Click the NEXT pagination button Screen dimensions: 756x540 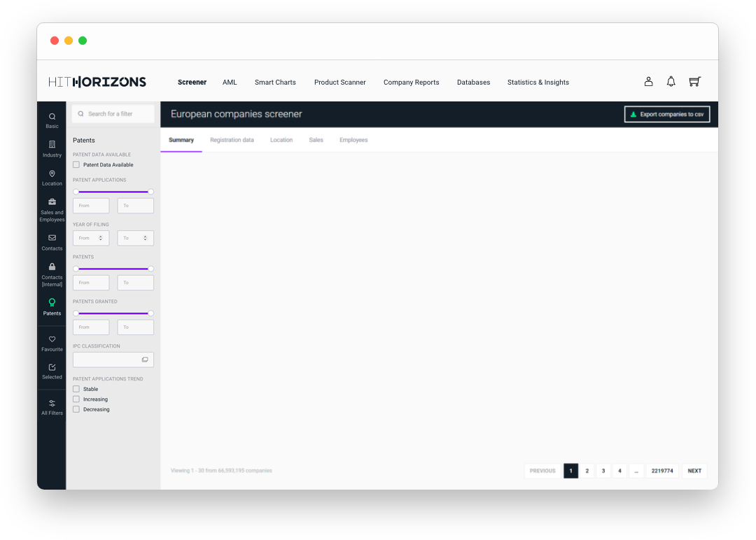pos(694,471)
